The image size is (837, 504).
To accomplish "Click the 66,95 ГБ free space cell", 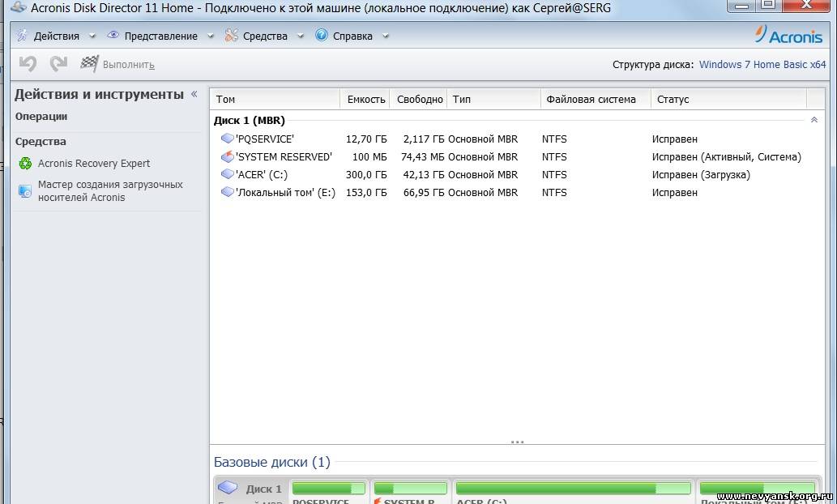I will pos(423,192).
